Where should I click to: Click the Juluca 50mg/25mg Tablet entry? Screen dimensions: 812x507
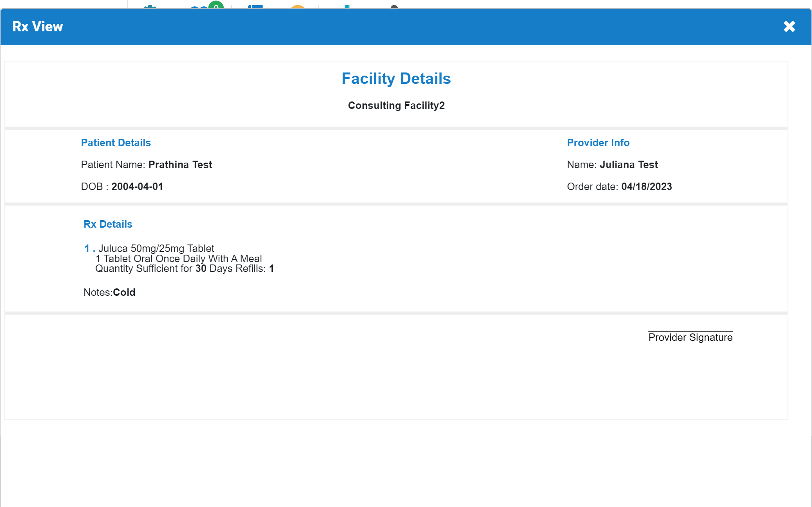[156, 248]
